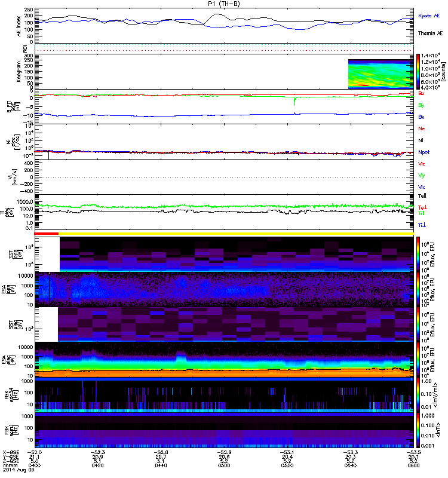Select the blue Ti perpendicular legend label
448x478 pixels.
tap(422, 225)
